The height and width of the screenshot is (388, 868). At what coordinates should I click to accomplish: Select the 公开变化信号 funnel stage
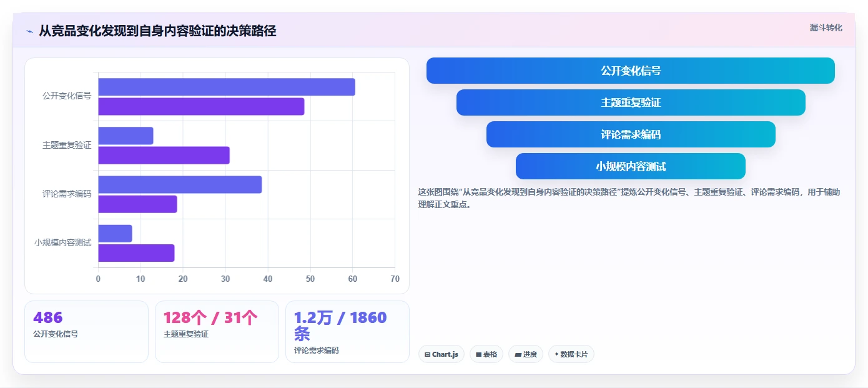point(630,71)
